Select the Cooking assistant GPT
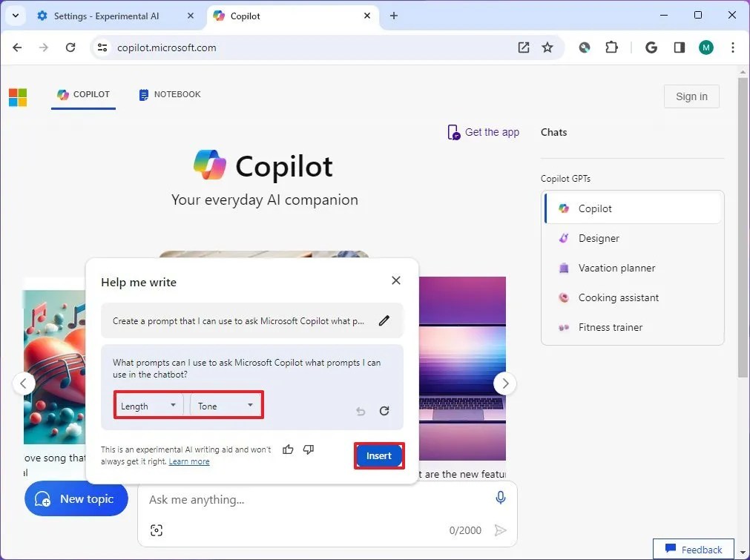Image resolution: width=750 pixels, height=560 pixels. (x=618, y=297)
